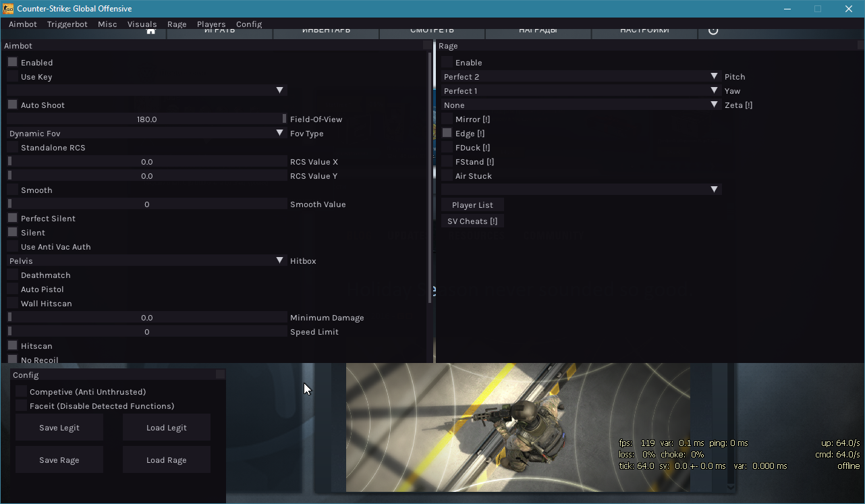Viewport: 865px width, 504px height.
Task: Open the Fov Type dropdown
Action: tap(147, 133)
